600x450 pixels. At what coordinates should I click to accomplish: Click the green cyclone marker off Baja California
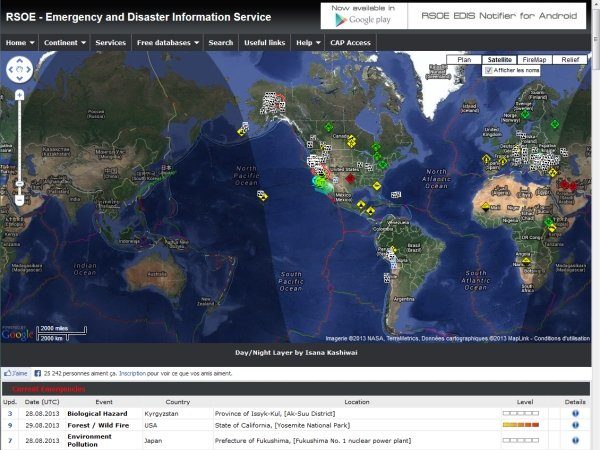click(320, 182)
